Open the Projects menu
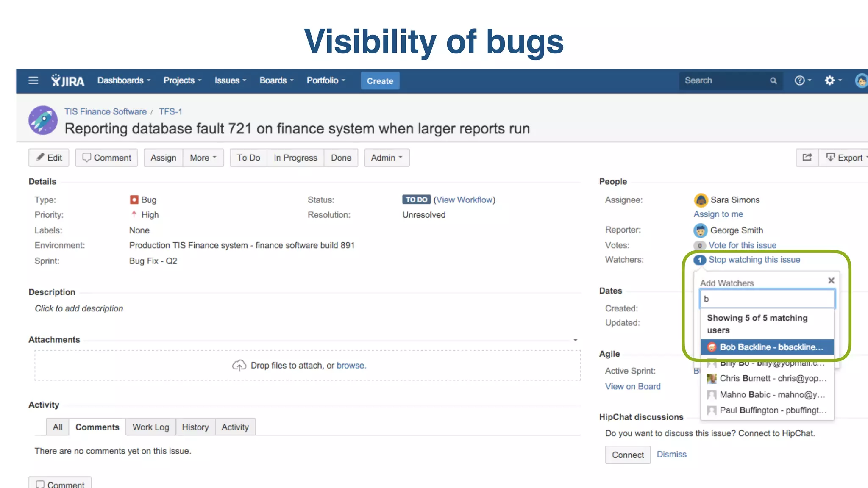This screenshot has height=488, width=868. pyautogui.click(x=182, y=80)
